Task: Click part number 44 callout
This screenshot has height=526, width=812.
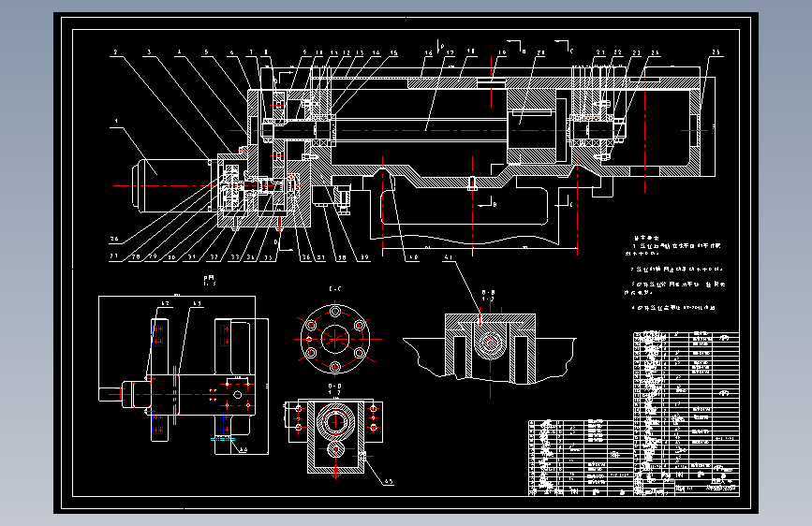Action: (244, 449)
